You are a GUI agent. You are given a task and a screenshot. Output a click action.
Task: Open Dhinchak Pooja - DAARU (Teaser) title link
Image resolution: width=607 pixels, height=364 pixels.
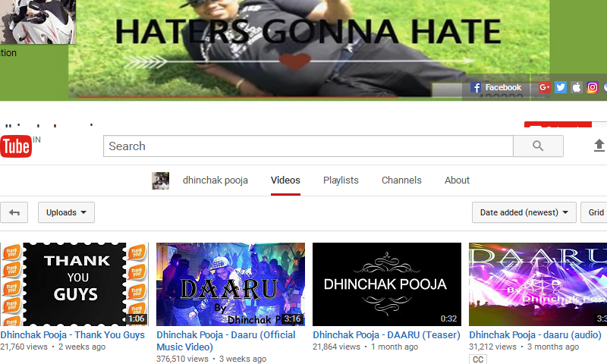[x=386, y=334]
